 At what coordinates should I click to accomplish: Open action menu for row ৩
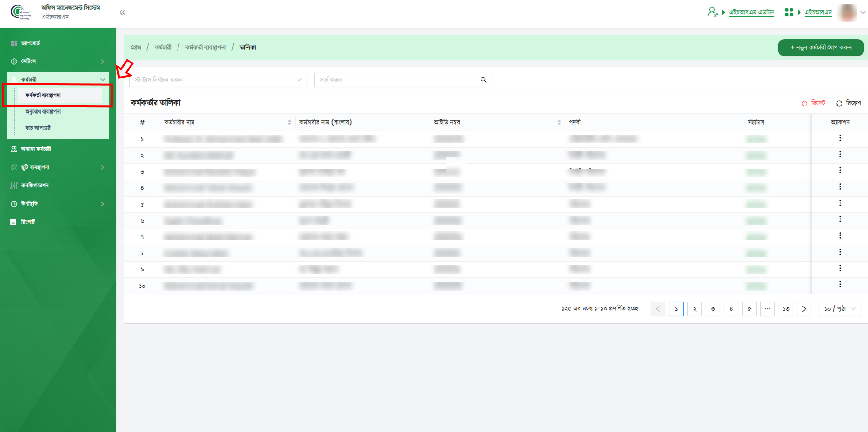pyautogui.click(x=840, y=170)
